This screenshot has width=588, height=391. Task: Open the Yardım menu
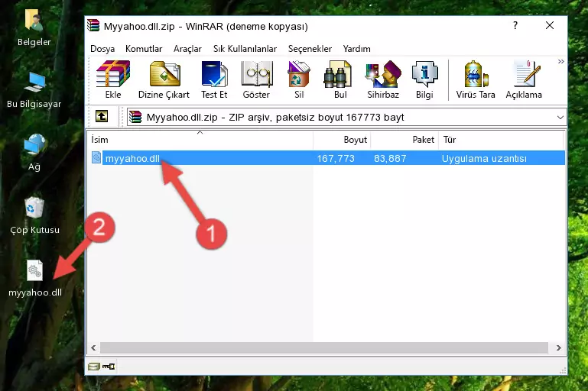tap(356, 49)
